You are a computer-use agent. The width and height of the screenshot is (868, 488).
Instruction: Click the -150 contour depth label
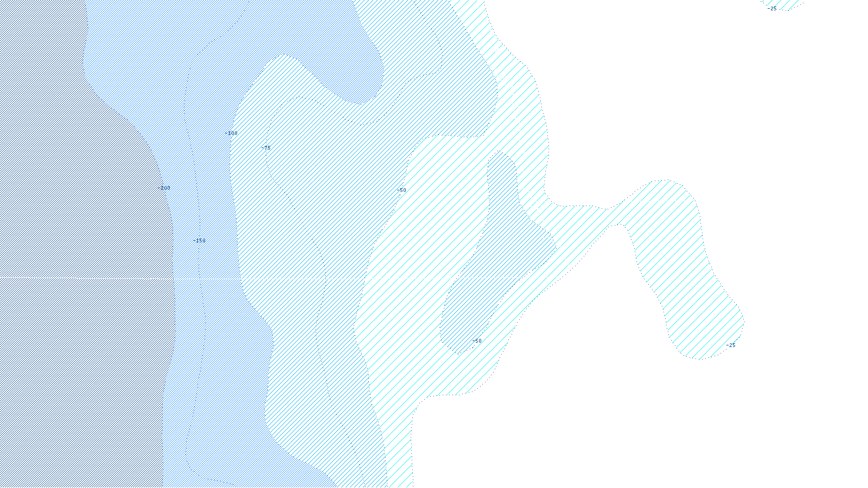199,241
